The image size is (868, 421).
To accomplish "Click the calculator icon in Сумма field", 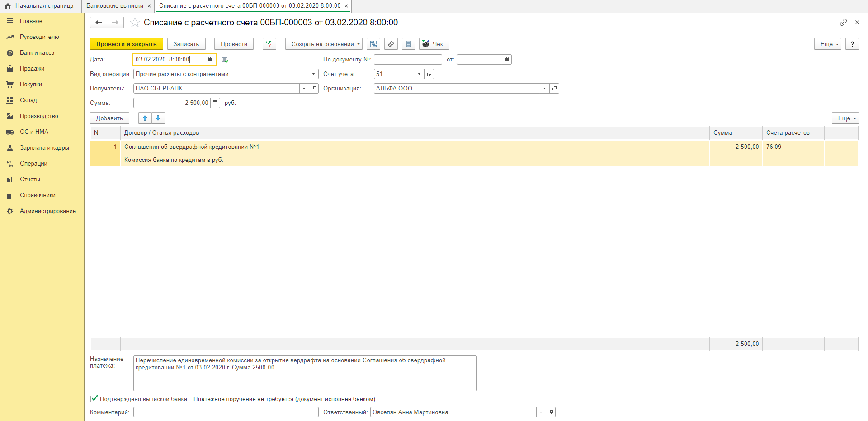I will [x=215, y=103].
